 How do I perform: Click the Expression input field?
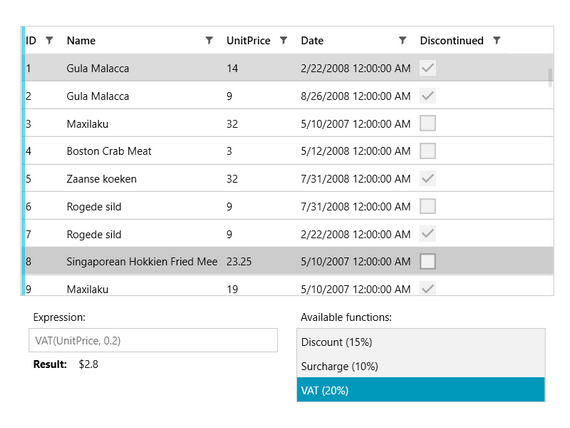[153, 340]
